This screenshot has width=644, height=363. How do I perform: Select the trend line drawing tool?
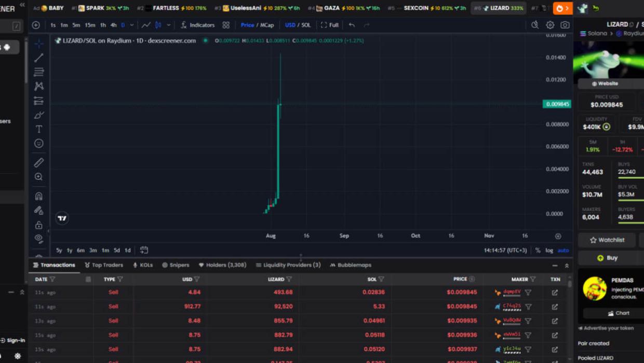coord(38,58)
